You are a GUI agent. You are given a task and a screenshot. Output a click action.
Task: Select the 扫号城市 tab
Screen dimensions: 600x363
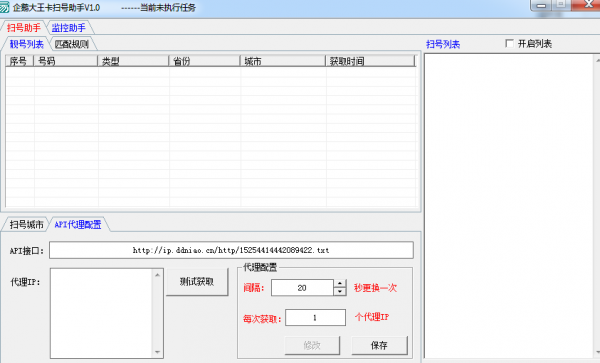(26, 225)
